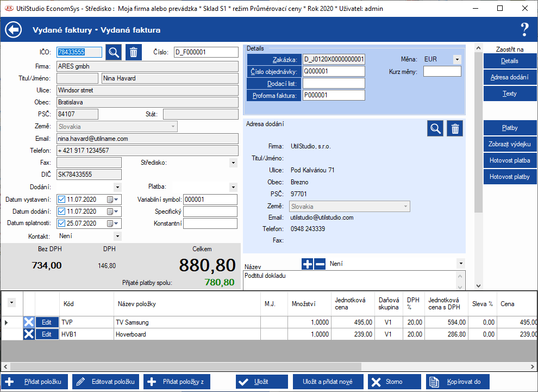Toggle the Datum splatnosti checkbox

click(x=61, y=223)
